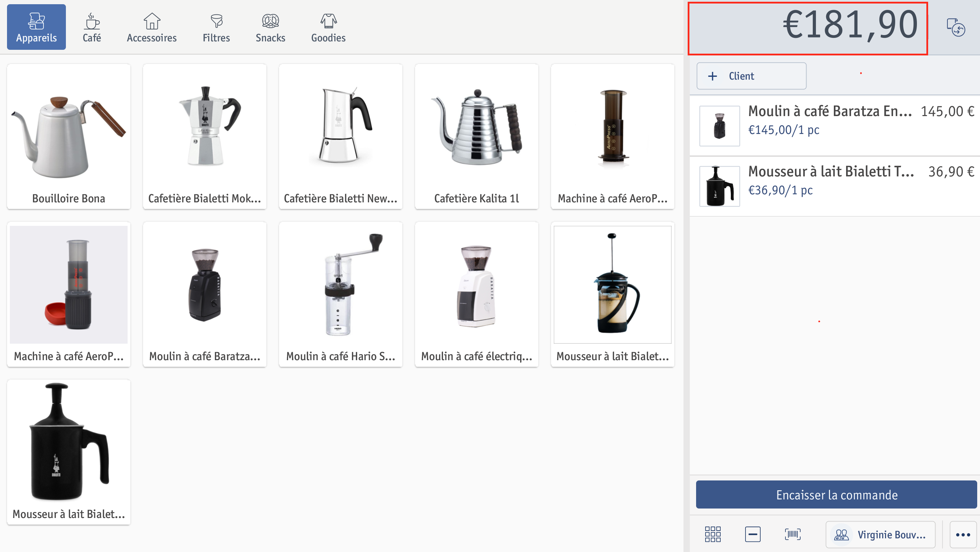Open the barcode scanner icon

coord(792,534)
